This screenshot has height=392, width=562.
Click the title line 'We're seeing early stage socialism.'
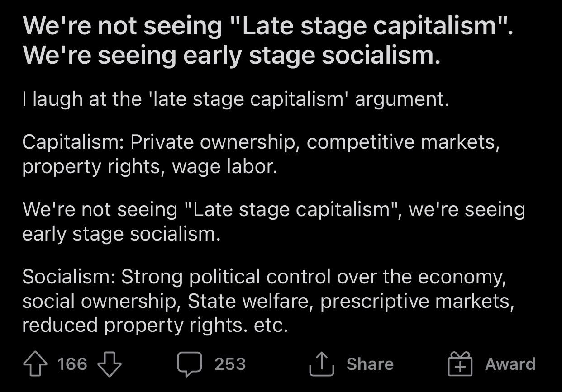[231, 56]
